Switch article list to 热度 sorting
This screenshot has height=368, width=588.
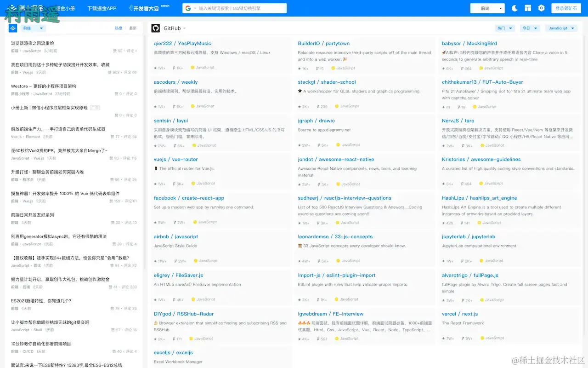119,29
